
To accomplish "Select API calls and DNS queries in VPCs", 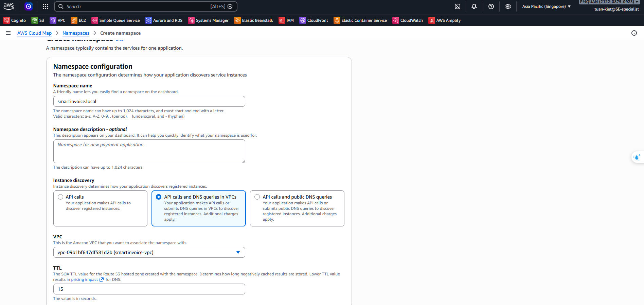I will coord(159,197).
